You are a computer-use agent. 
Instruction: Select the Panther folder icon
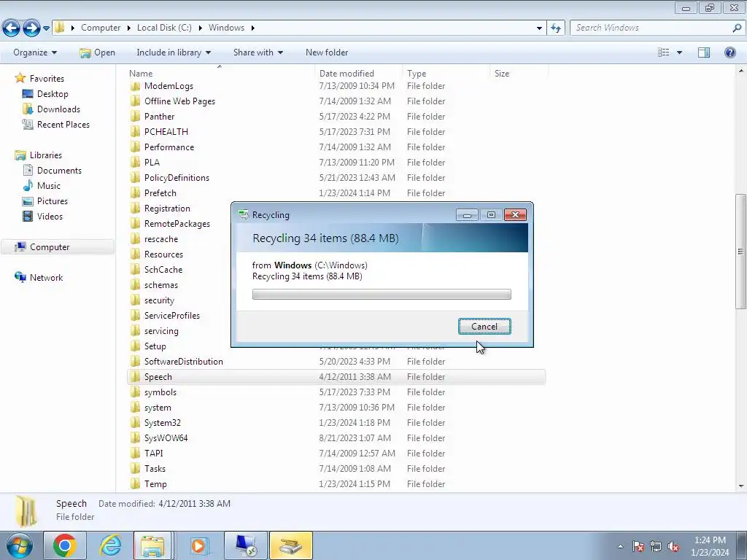coord(135,117)
